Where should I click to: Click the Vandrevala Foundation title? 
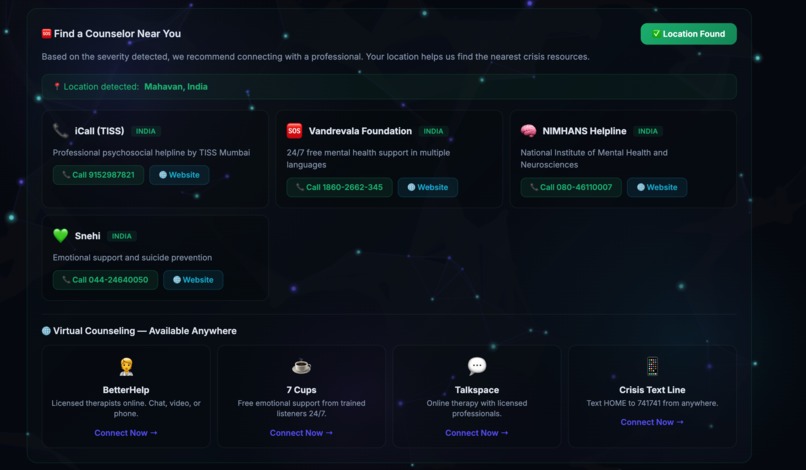click(360, 131)
